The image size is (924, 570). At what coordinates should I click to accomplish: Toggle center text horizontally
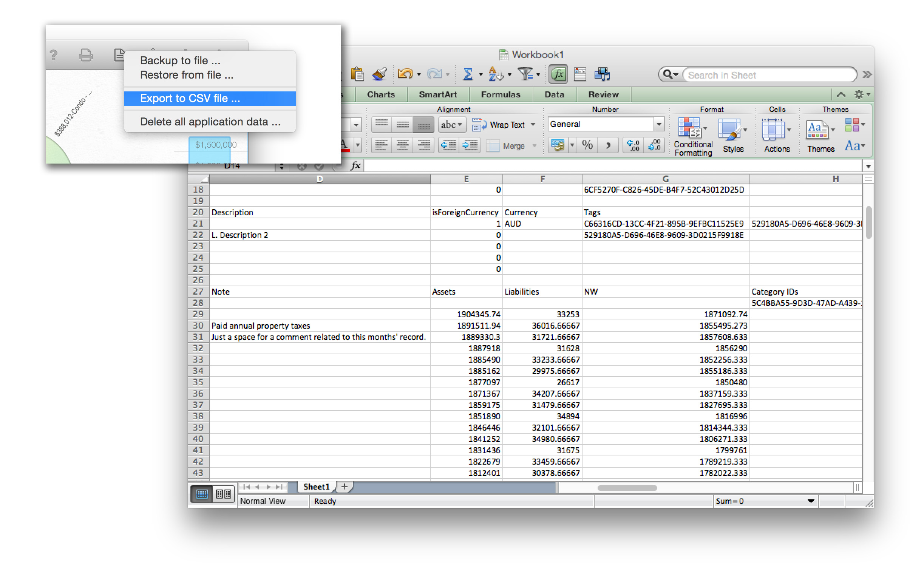pyautogui.click(x=402, y=145)
